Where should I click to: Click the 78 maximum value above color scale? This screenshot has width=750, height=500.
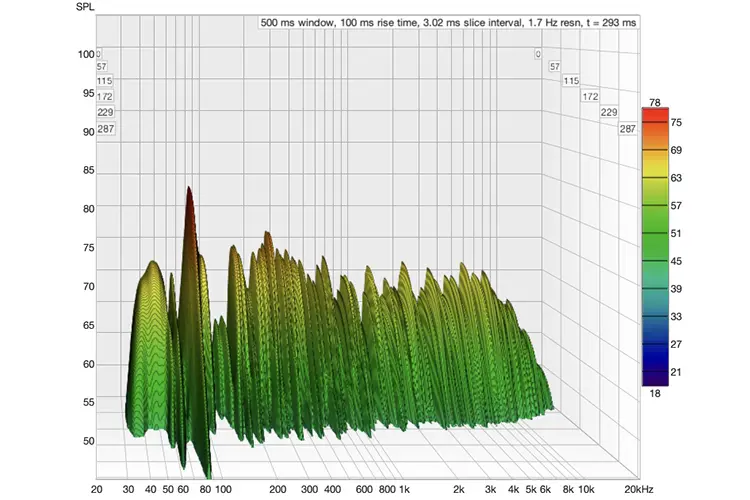(x=655, y=102)
